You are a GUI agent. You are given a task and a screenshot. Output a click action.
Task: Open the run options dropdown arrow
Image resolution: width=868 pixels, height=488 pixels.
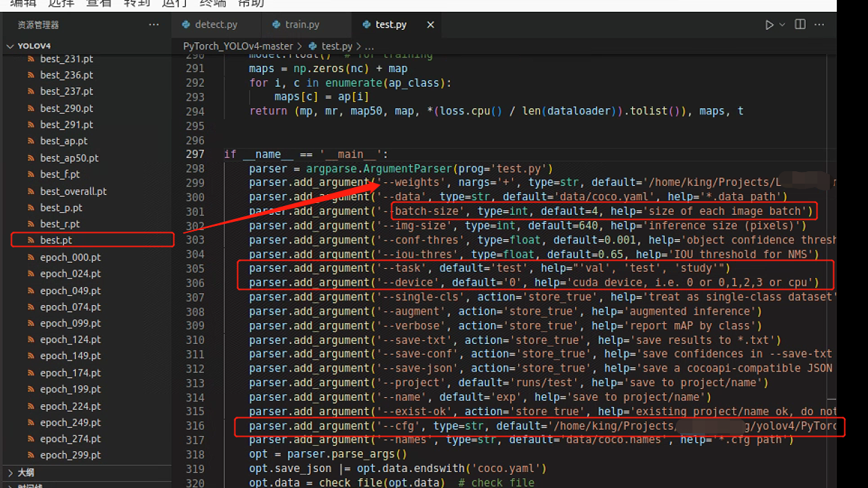[782, 25]
